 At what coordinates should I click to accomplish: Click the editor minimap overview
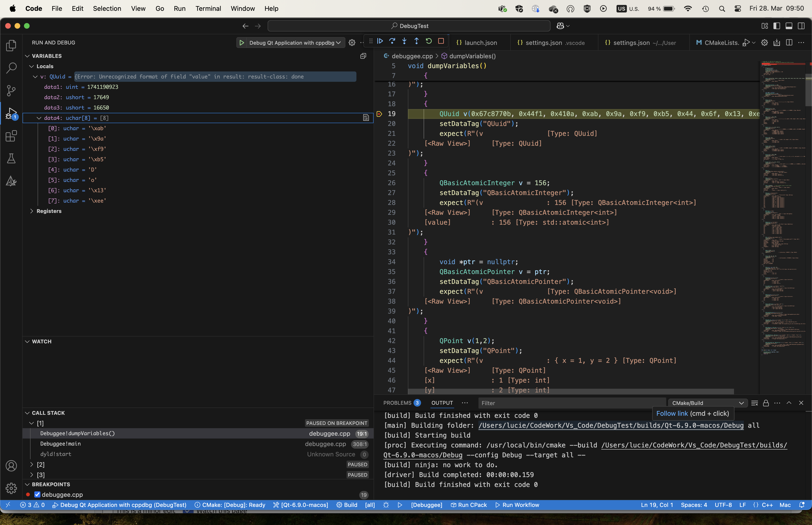point(783,208)
